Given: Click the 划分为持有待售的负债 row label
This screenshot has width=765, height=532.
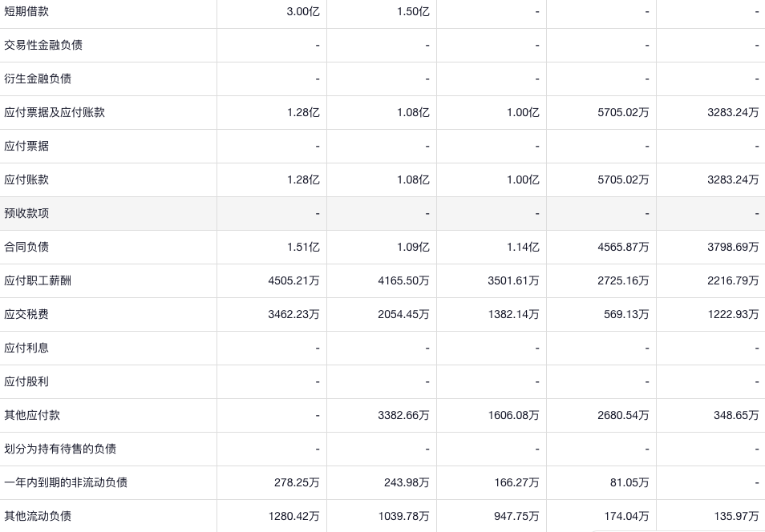Looking at the screenshot, I should [60, 449].
